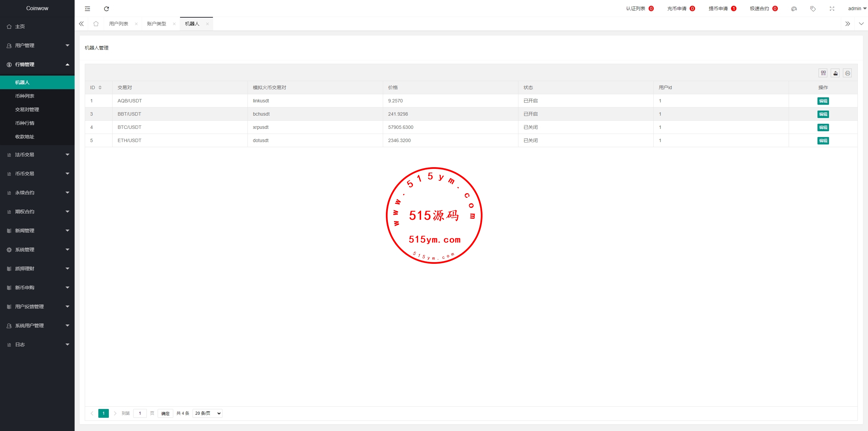Click 编辑 button for AQB/USDT row

823,101
